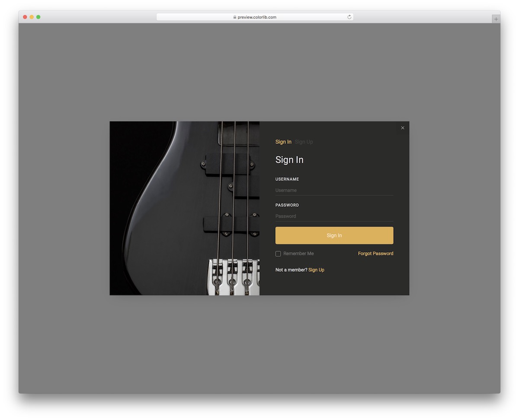Image resolution: width=519 pixels, height=420 pixels.
Task: Click the bass guitar image
Action: point(184,208)
